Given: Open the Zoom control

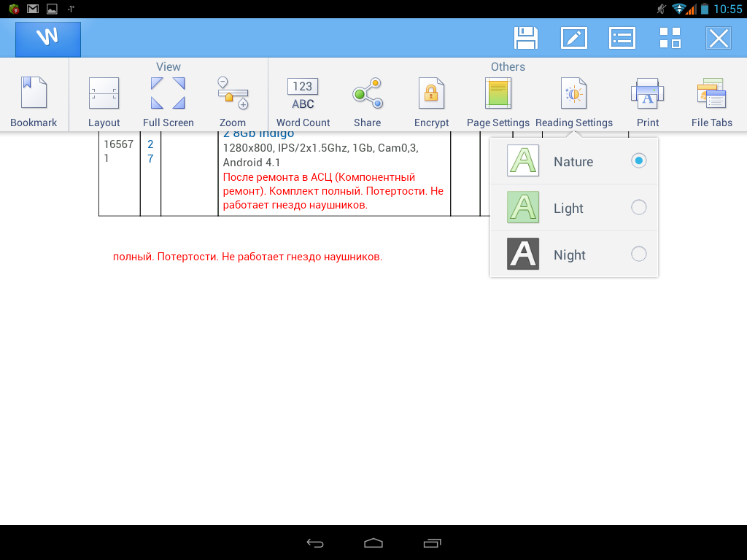Looking at the screenshot, I should pos(233,101).
